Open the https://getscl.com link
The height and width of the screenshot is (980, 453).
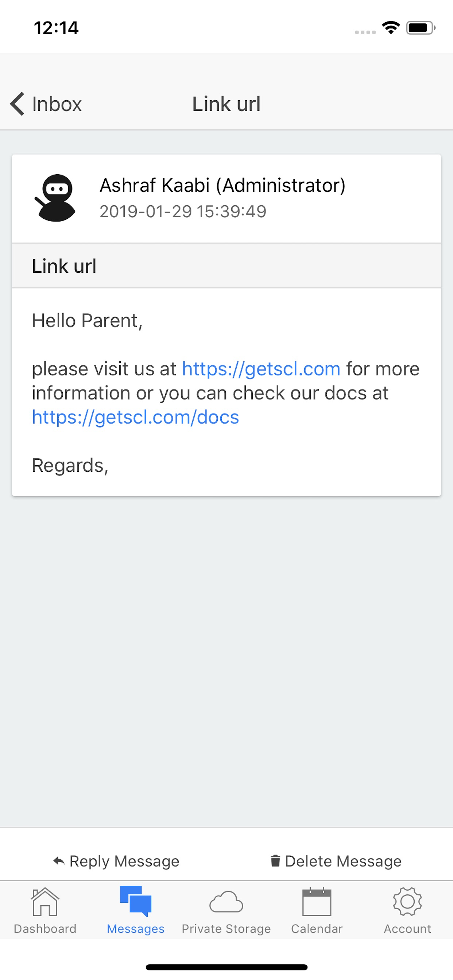(x=261, y=368)
